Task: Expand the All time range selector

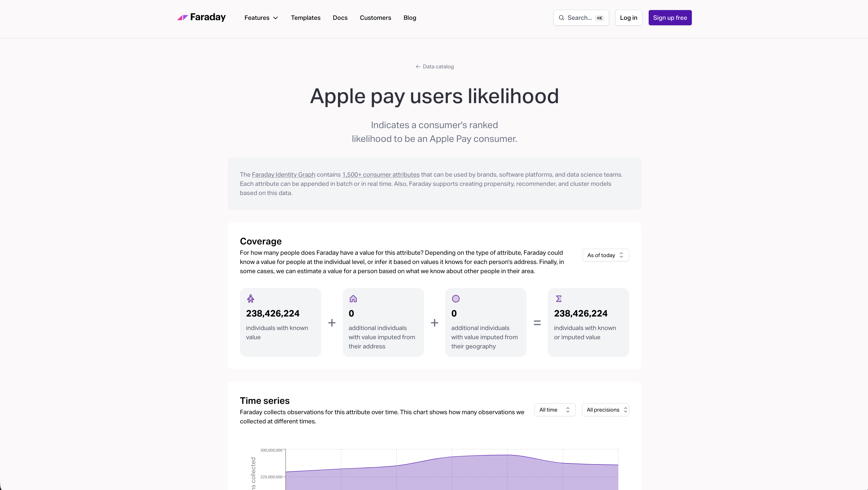Action: click(555, 410)
